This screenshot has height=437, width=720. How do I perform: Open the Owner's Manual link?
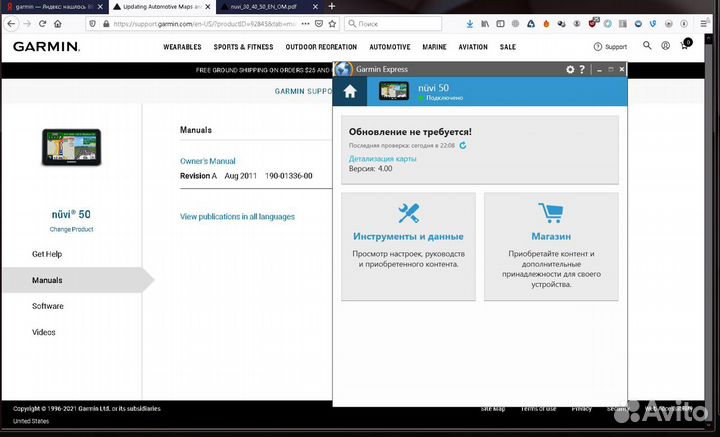[207, 161]
